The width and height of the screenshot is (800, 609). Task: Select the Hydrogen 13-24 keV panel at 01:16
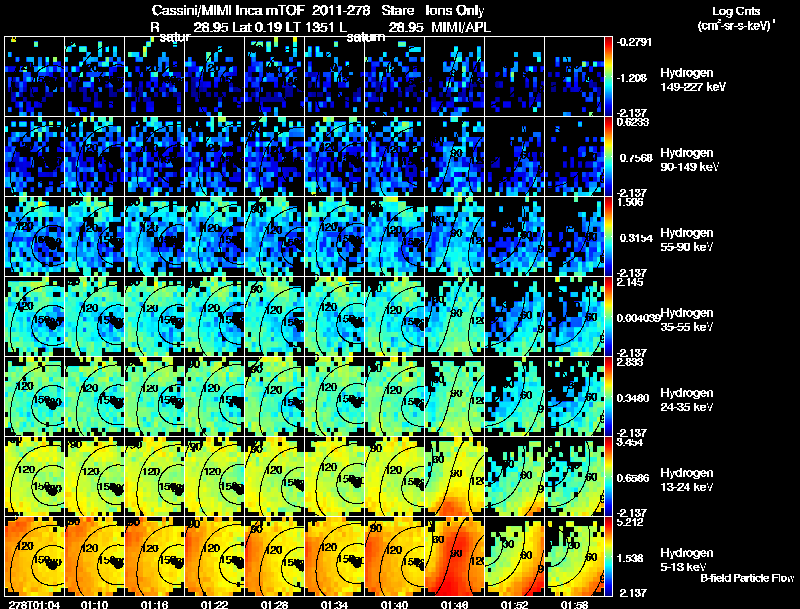pos(155,477)
